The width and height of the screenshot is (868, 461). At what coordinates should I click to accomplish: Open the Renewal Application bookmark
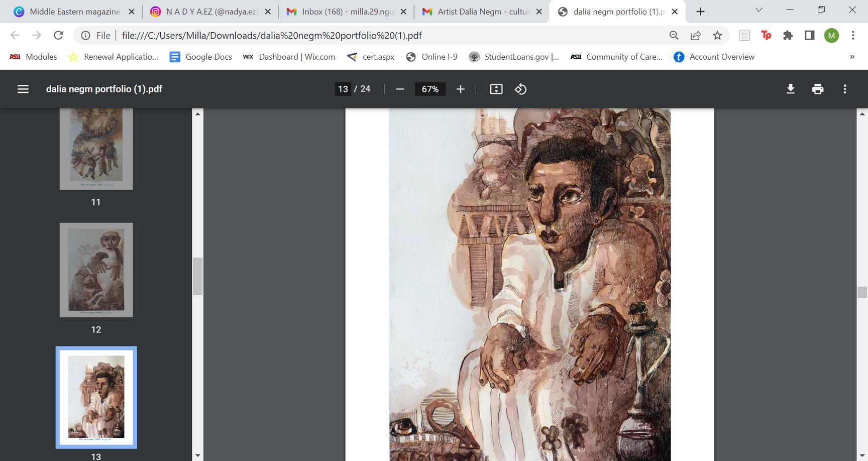pyautogui.click(x=114, y=57)
